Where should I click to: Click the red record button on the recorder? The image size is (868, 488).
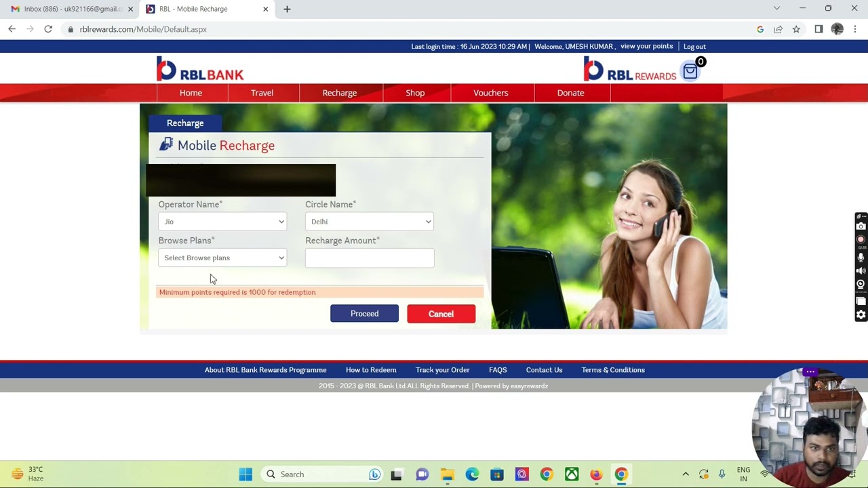[861, 239]
